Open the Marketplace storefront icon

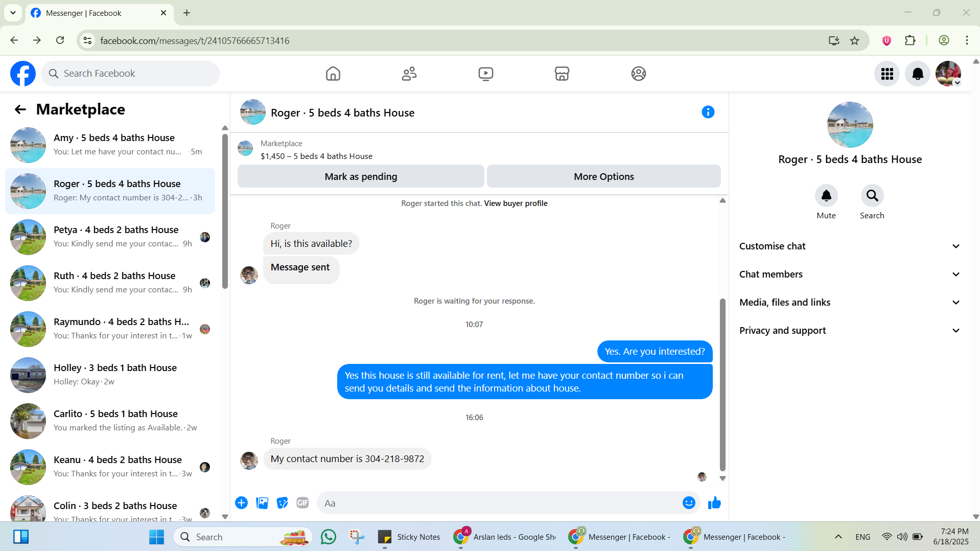click(x=562, y=74)
